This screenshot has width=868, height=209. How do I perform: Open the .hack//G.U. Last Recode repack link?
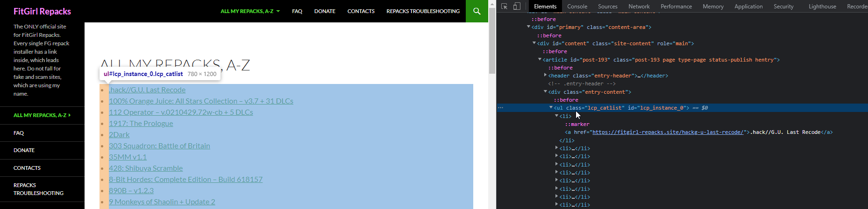click(x=147, y=90)
